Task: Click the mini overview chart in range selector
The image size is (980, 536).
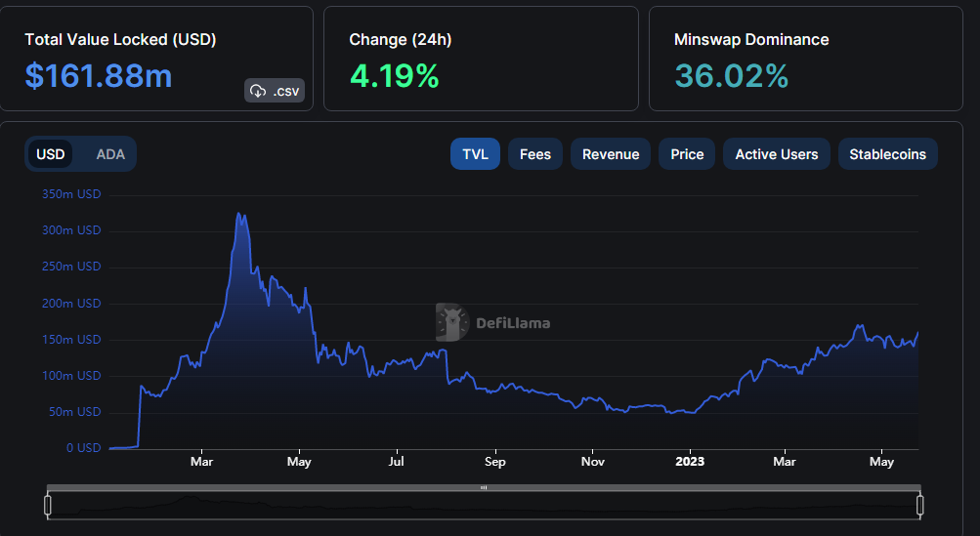Action: tap(484, 505)
